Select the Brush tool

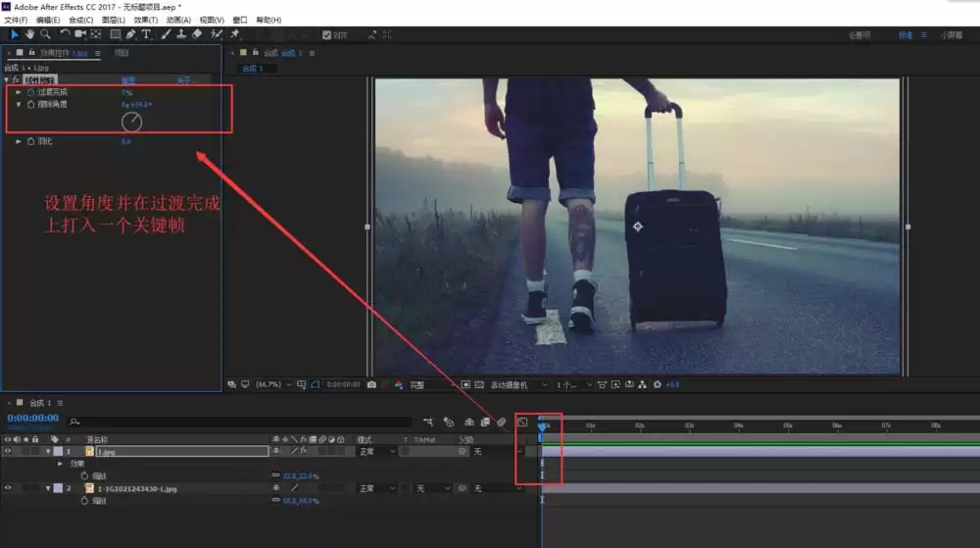166,34
